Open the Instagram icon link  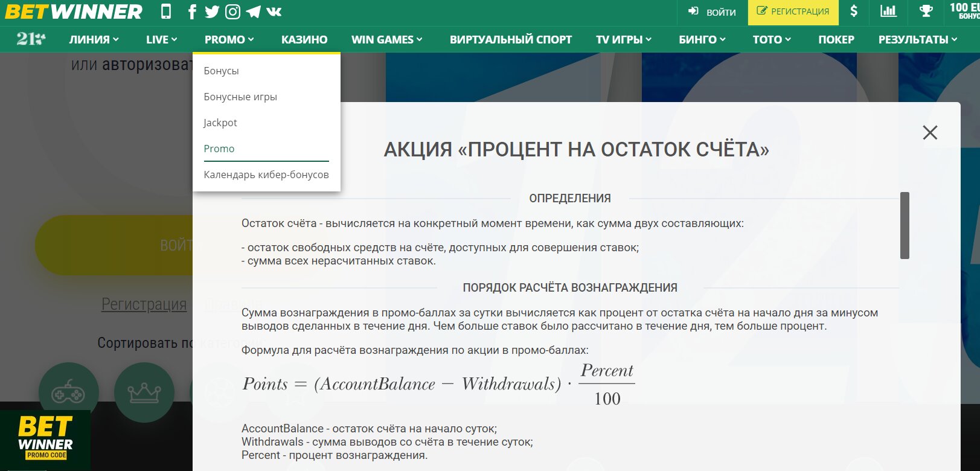click(232, 11)
